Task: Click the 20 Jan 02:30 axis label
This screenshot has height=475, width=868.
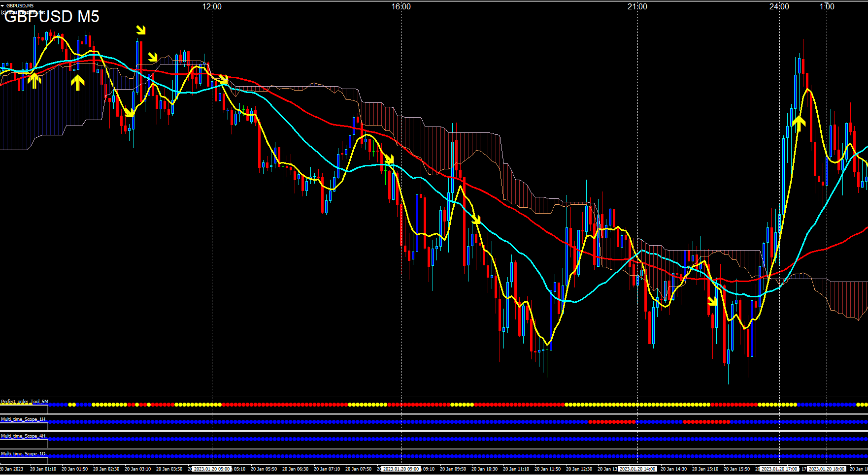Action: coord(106,469)
